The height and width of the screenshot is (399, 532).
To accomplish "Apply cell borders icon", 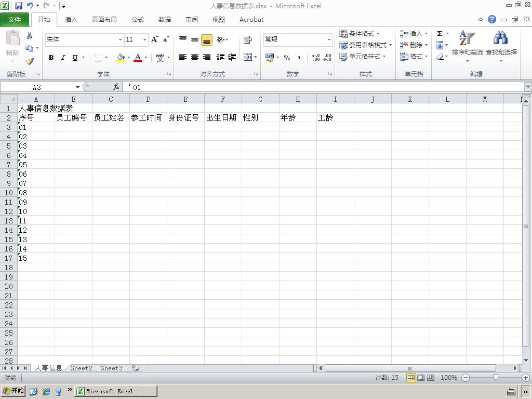I will [x=98, y=58].
